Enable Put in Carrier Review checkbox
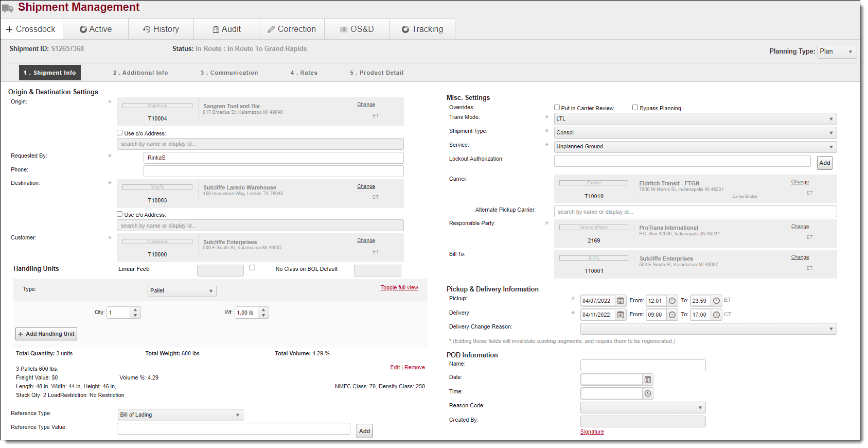The height and width of the screenshot is (448, 868). pyautogui.click(x=557, y=108)
